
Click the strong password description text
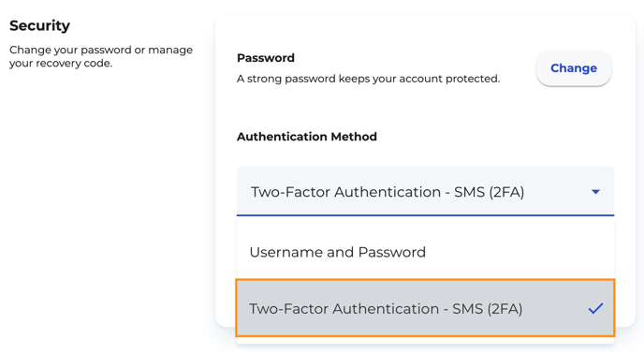(x=369, y=79)
